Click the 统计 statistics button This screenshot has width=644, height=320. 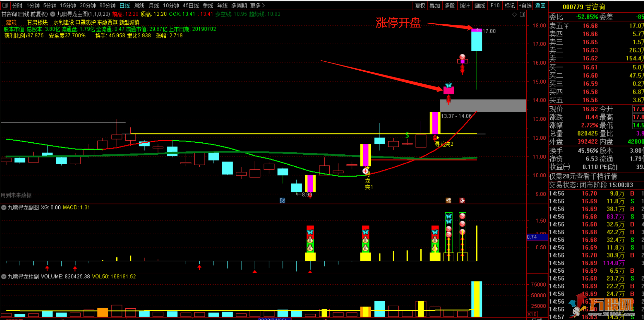(x=465, y=5)
